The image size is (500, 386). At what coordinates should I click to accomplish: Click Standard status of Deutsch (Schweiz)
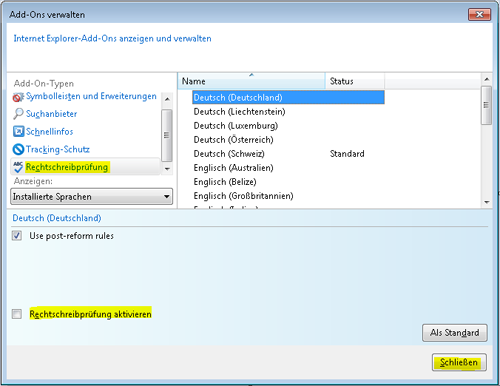click(347, 154)
